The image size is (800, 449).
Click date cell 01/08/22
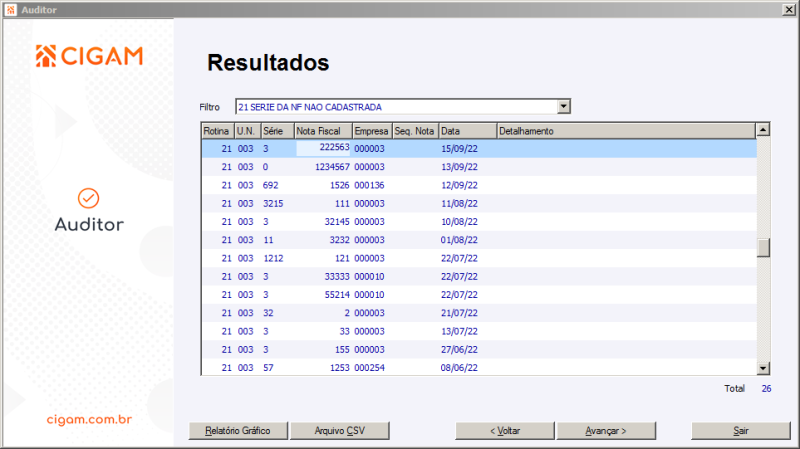pyautogui.click(x=459, y=240)
